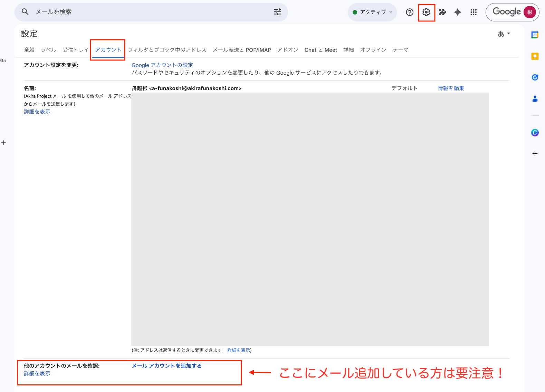Open Google Calendar side panel icon
Viewport: 545px width, 392px height.
point(535,35)
